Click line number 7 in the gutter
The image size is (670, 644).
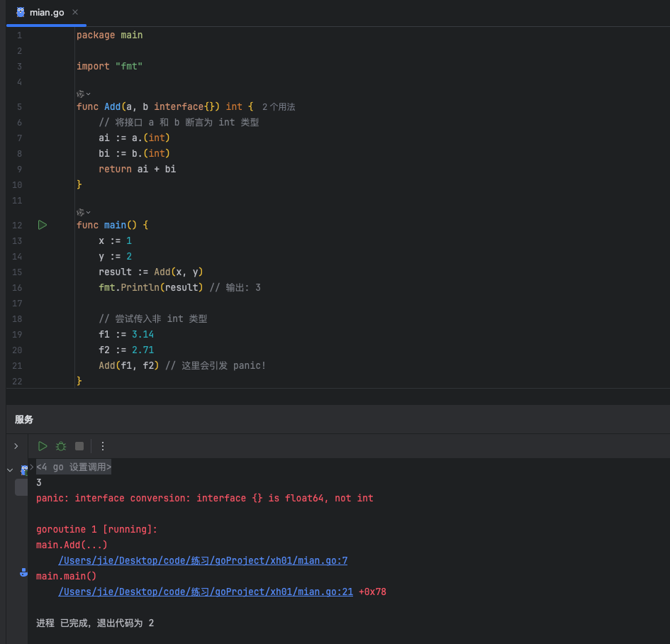pyautogui.click(x=19, y=138)
